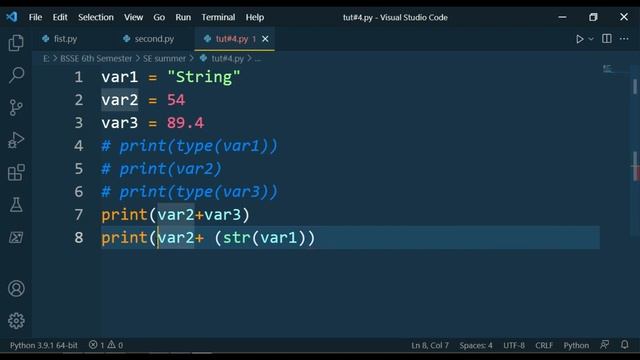
Task: Change end of line sequence CRLF
Action: click(544, 345)
